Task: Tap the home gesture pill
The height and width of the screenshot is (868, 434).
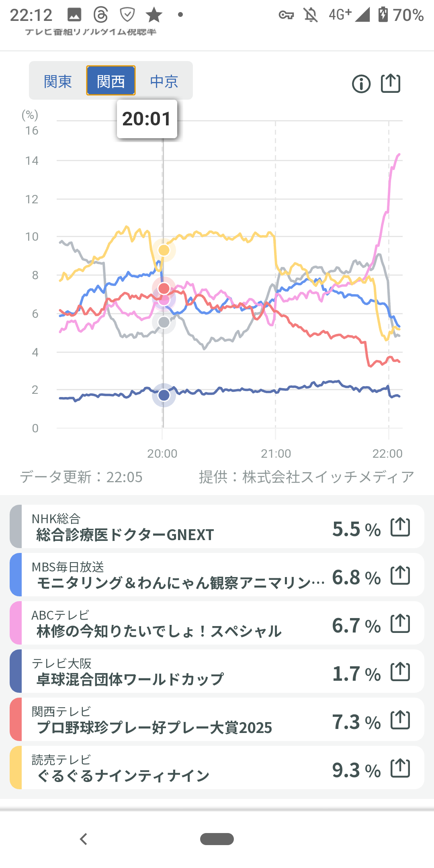Action: (217, 839)
